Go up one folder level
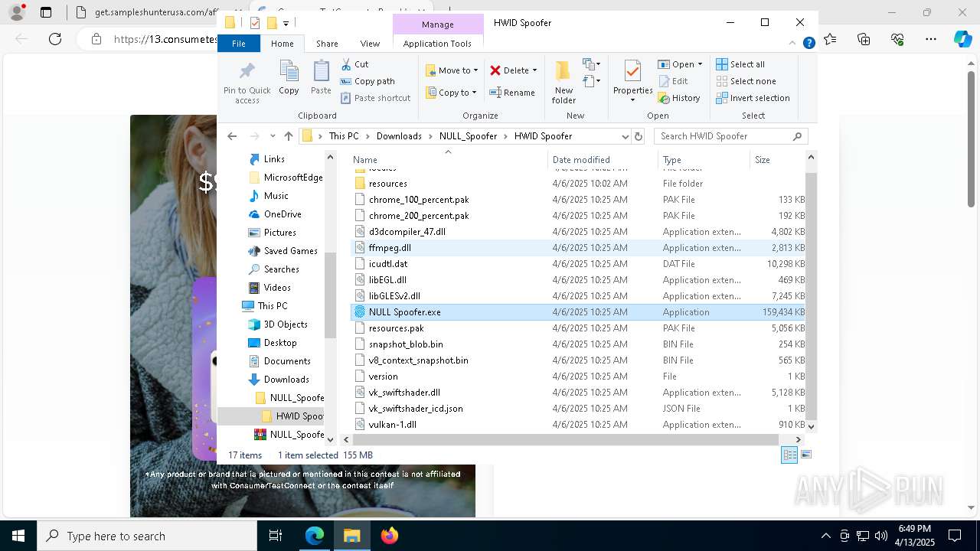This screenshot has height=551, width=980. click(x=288, y=136)
